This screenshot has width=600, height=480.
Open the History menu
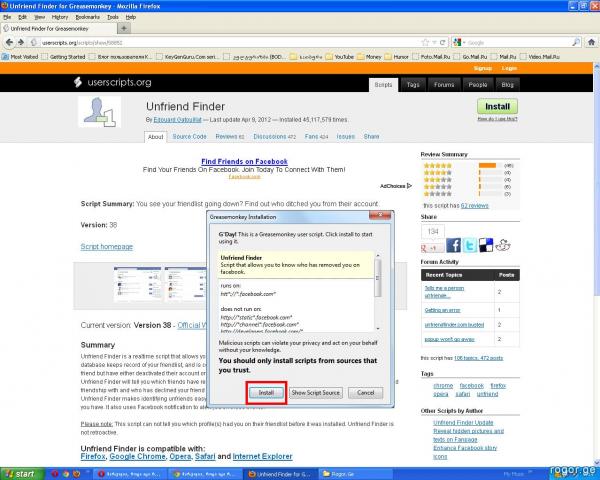pyautogui.click(x=60, y=17)
